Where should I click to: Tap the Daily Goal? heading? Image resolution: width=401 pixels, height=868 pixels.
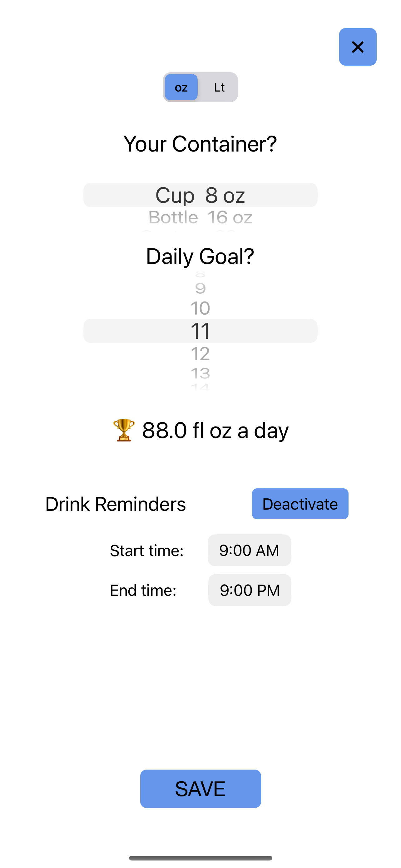[x=200, y=257]
